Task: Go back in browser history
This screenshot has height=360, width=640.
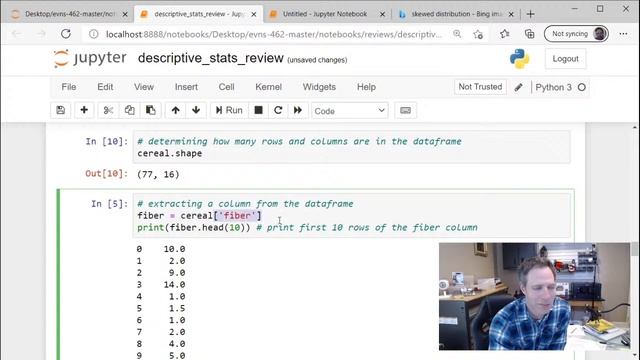Action: 17,34
